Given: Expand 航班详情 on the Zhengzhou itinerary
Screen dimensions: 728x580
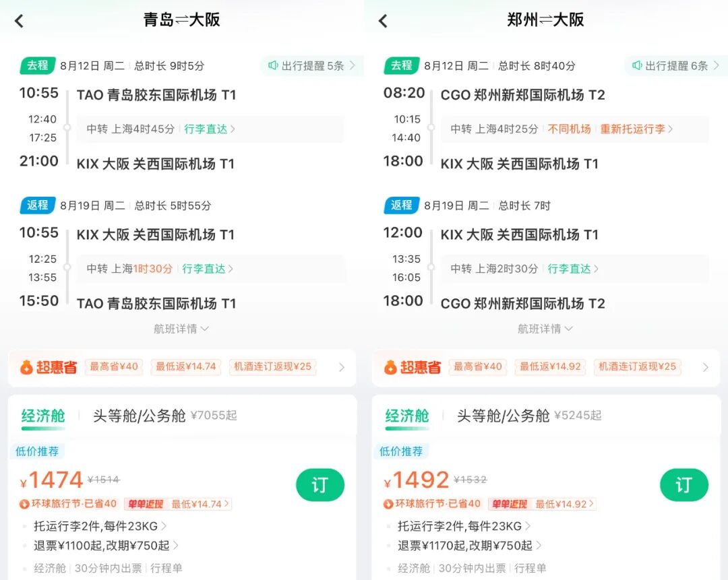Looking at the screenshot, I should (545, 330).
